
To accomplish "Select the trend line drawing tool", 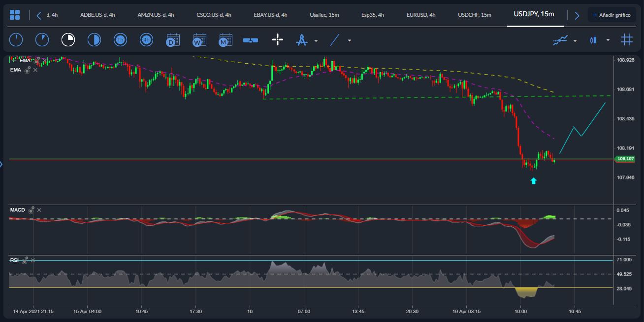I will click(x=334, y=39).
